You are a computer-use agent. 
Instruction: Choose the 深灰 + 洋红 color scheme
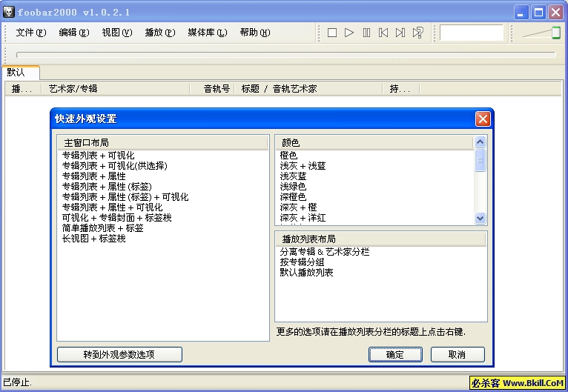pos(303,218)
